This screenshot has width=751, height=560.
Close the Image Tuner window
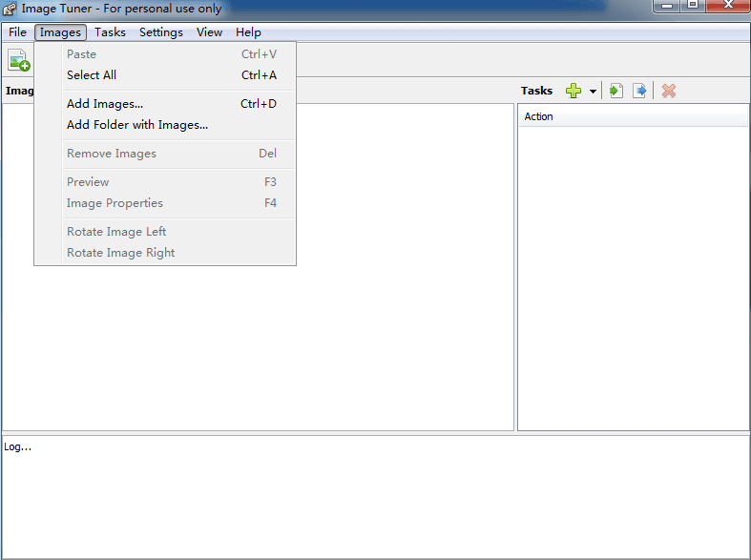pyautogui.click(x=728, y=6)
